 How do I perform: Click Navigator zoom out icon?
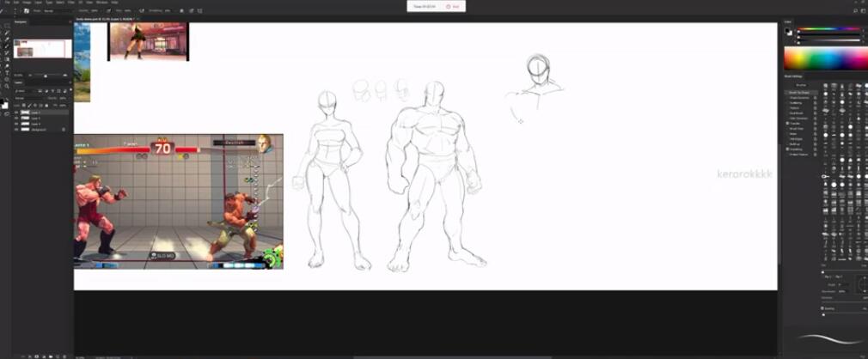30,76
